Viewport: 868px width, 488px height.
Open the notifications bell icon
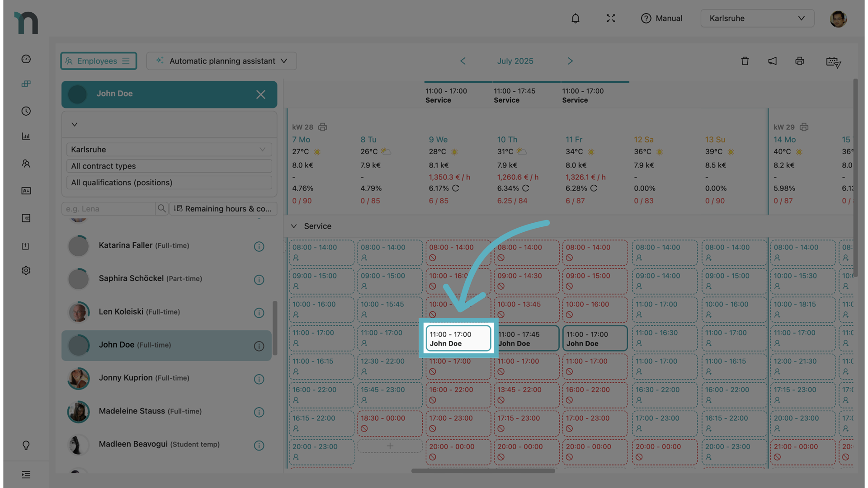pyautogui.click(x=575, y=19)
